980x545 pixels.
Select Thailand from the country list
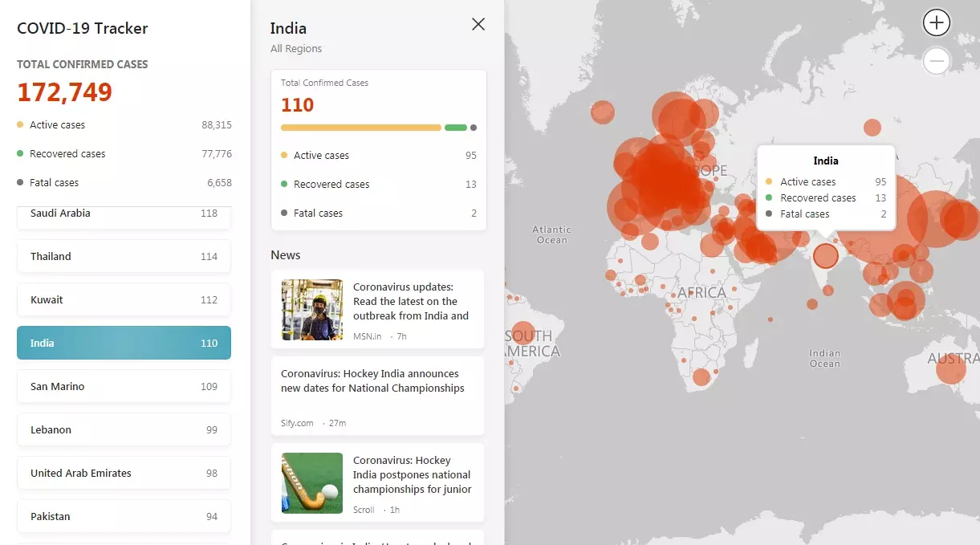(x=124, y=257)
